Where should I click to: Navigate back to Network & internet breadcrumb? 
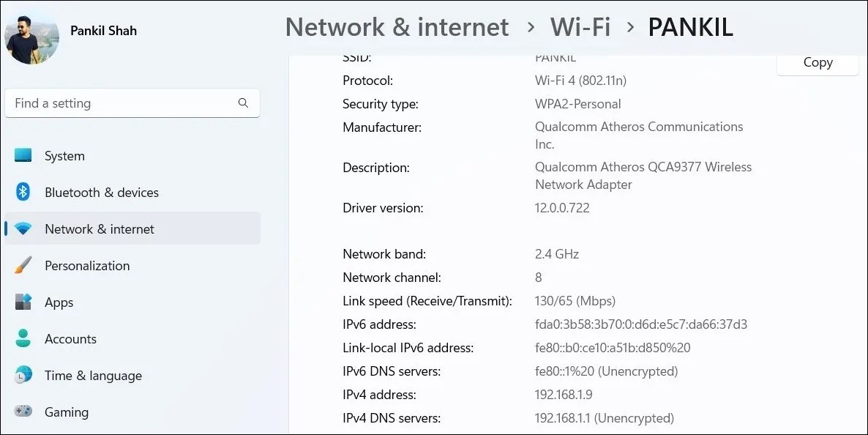[x=397, y=27]
